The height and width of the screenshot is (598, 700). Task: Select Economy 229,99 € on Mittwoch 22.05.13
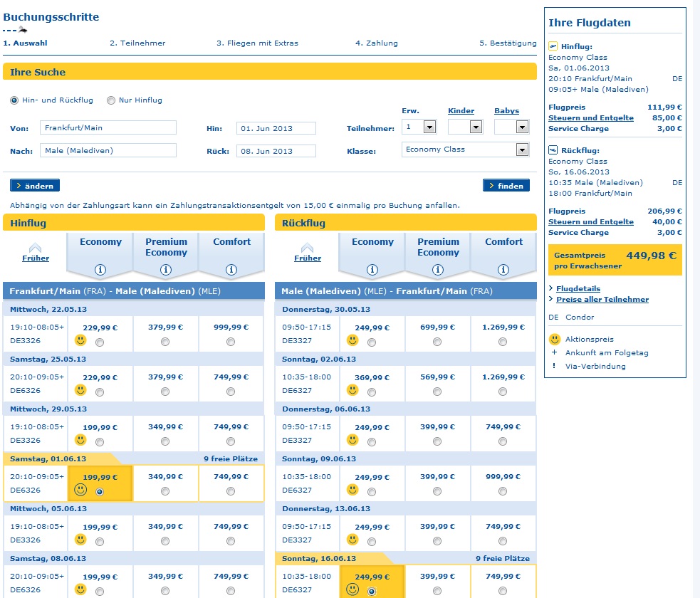pyautogui.click(x=100, y=342)
